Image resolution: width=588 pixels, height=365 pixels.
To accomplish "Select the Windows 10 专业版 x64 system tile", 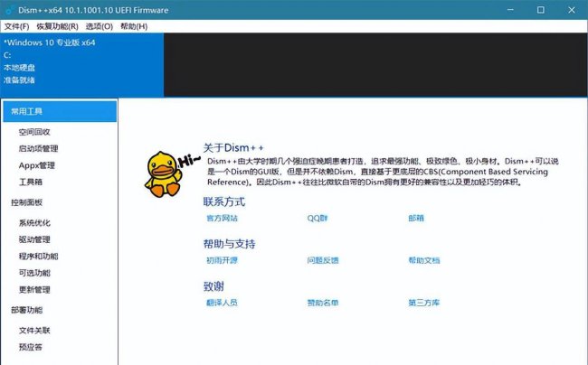I will [81, 65].
